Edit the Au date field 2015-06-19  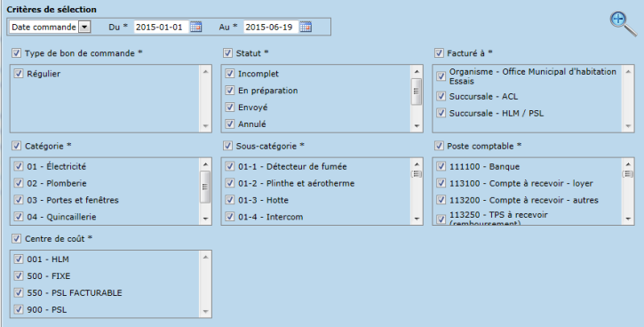pyautogui.click(x=271, y=28)
